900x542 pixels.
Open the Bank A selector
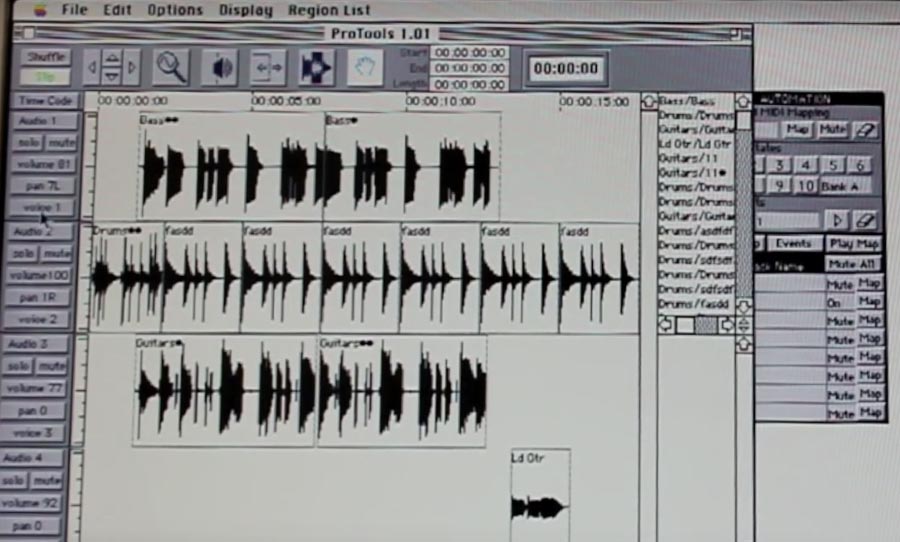[x=846, y=186]
